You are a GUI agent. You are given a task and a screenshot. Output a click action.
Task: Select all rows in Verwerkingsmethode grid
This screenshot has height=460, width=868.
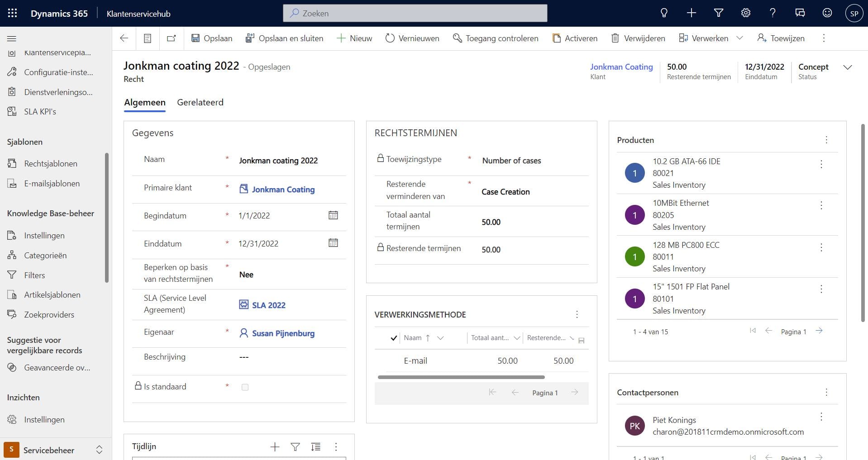(394, 338)
